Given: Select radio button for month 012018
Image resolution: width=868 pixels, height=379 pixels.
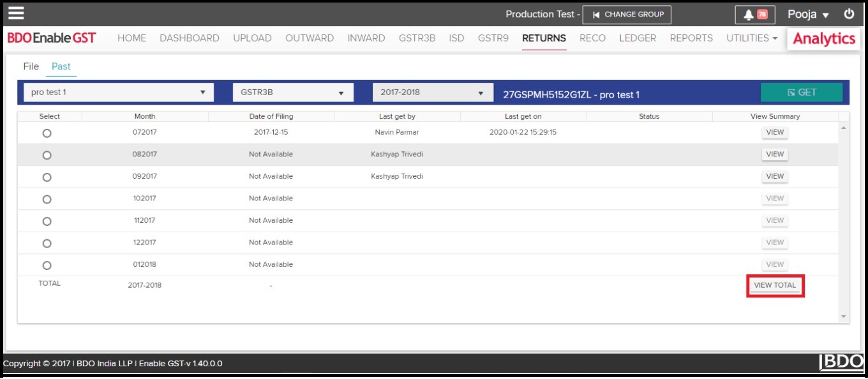Looking at the screenshot, I should point(47,265).
